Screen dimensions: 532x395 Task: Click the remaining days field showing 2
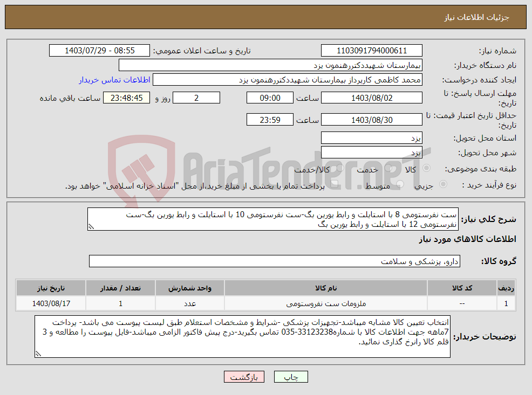pyautogui.click(x=196, y=98)
